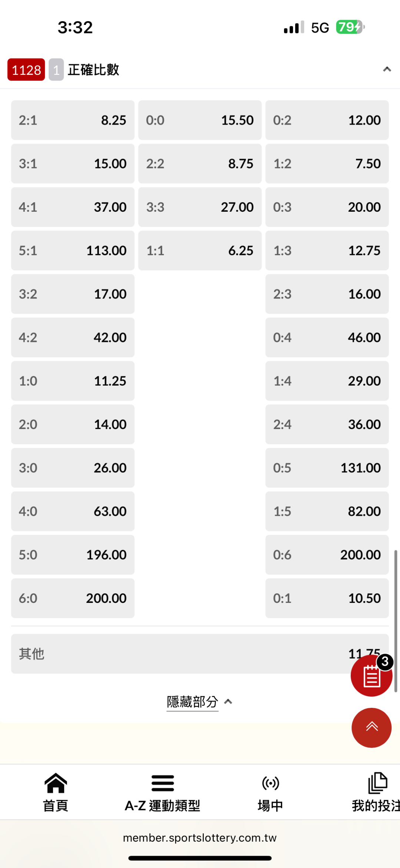Tap the grey number 1 badge

coord(56,70)
